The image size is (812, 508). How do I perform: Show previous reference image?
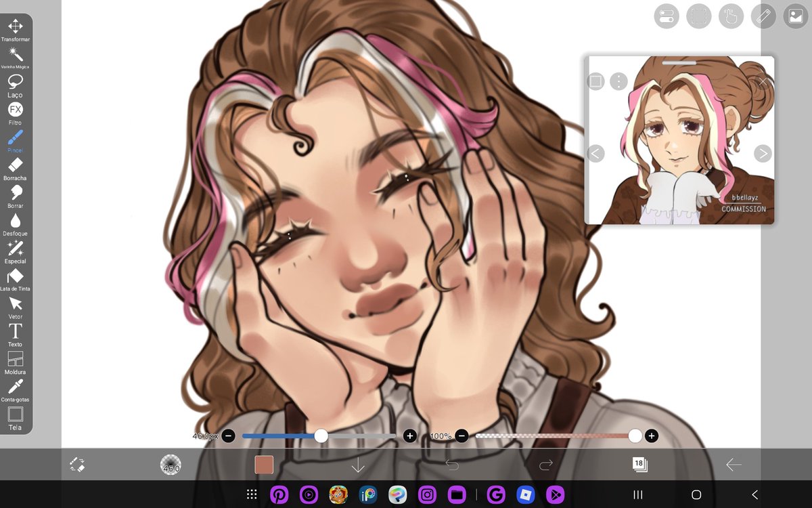click(x=595, y=154)
